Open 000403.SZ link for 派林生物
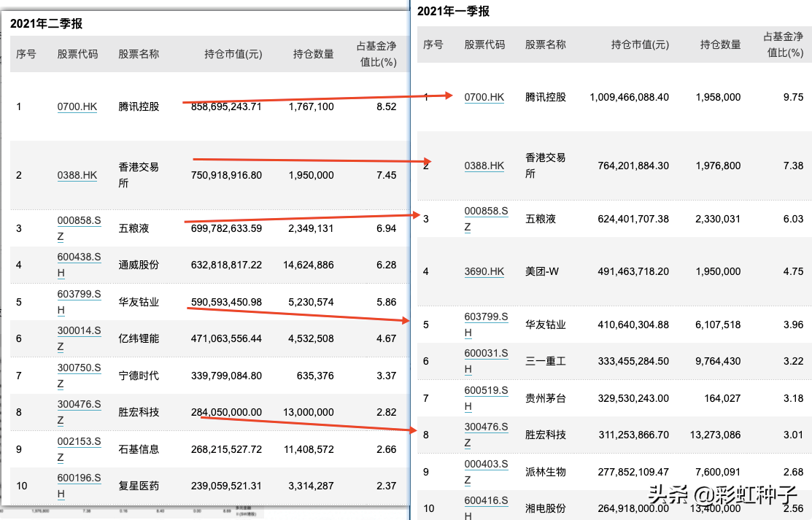812x520 pixels. pos(486,472)
